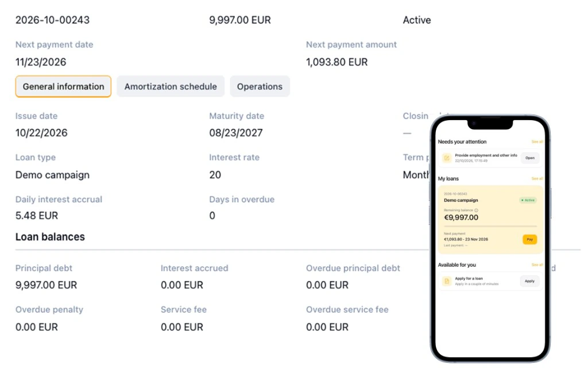588x368 pixels.
Task: Open the Operations tab
Action: coord(260,86)
